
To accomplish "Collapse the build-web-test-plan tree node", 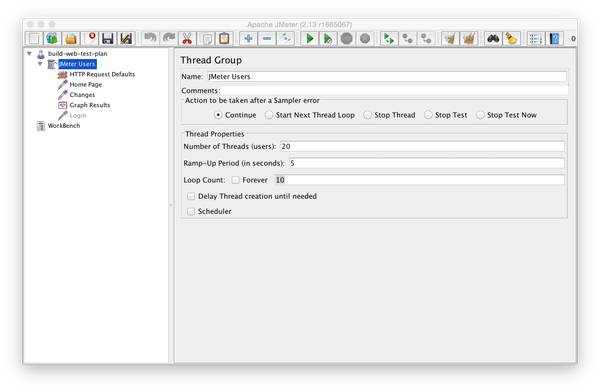I will [x=29, y=54].
